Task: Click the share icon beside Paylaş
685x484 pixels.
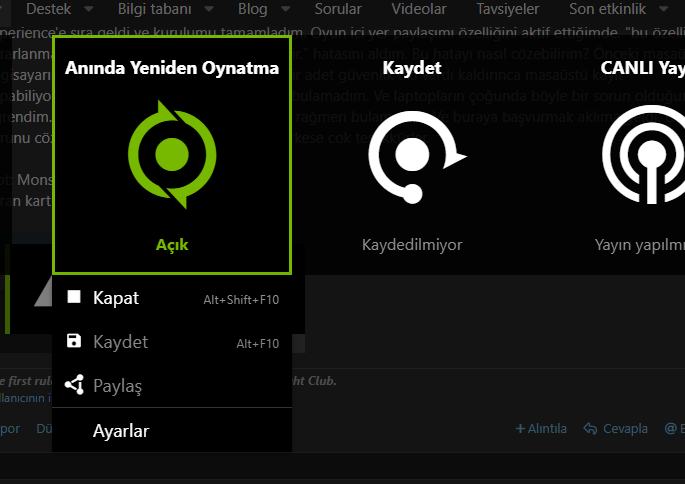Action: [x=73, y=385]
